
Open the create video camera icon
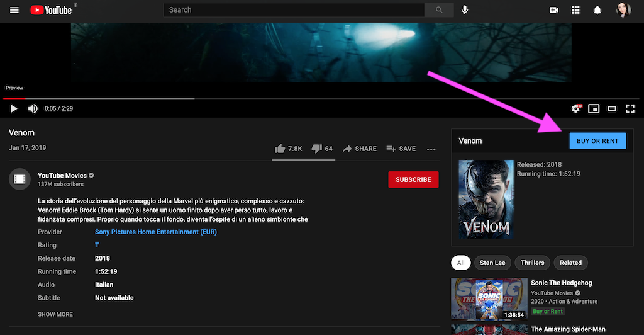(x=553, y=10)
